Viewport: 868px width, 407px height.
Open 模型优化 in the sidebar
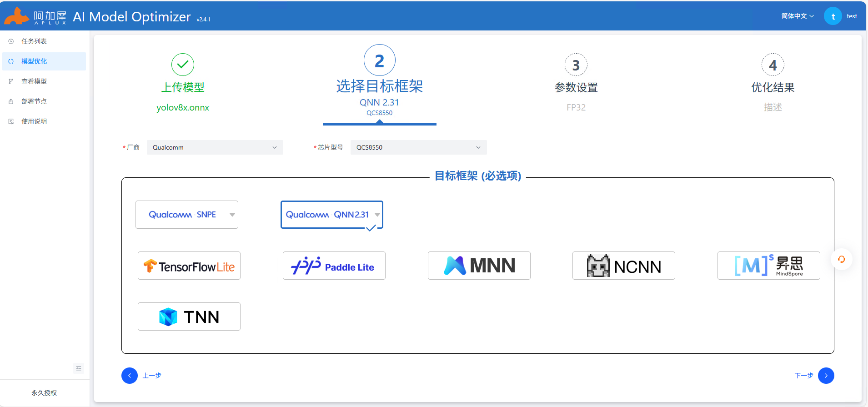click(44, 61)
